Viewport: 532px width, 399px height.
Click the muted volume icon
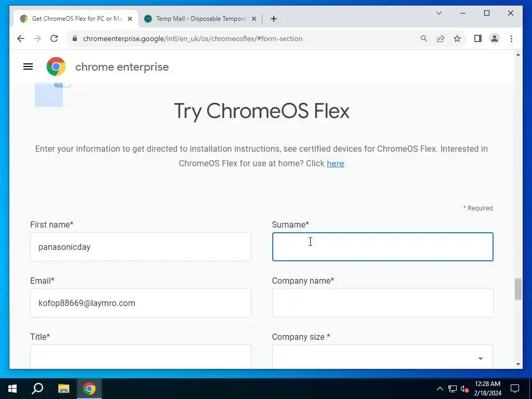pos(464,389)
